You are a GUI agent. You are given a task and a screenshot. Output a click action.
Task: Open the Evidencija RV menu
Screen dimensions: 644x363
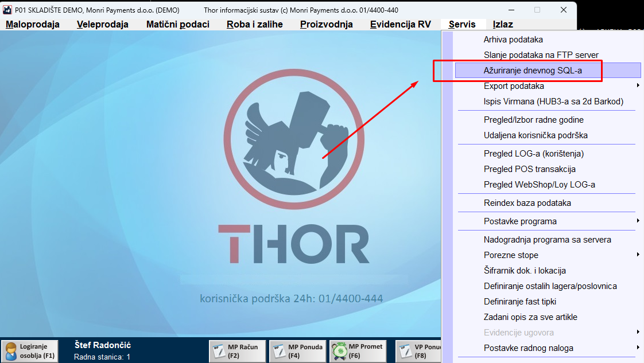click(x=401, y=25)
